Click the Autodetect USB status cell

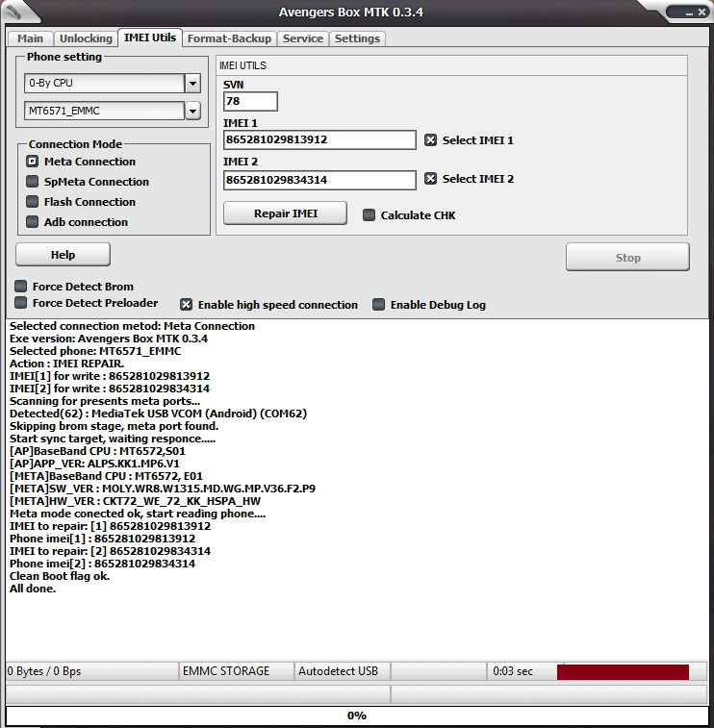pos(343,671)
